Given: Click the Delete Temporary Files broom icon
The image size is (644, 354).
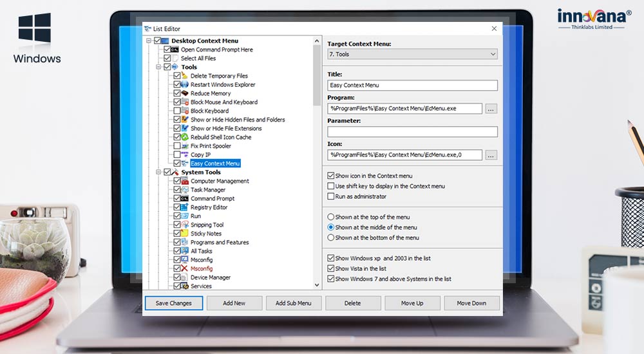Looking at the screenshot, I should 185,75.
